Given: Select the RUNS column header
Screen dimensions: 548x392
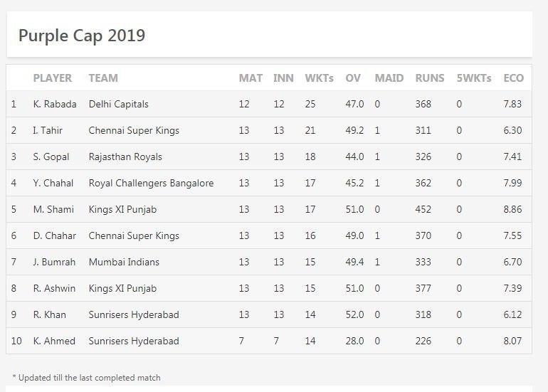Looking at the screenshot, I should (429, 78).
